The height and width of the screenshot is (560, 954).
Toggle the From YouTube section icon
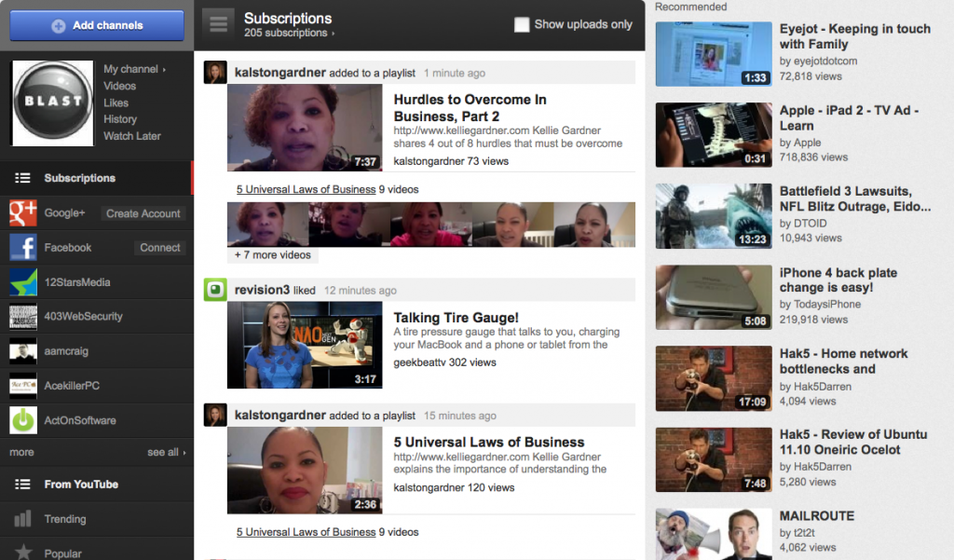point(22,484)
